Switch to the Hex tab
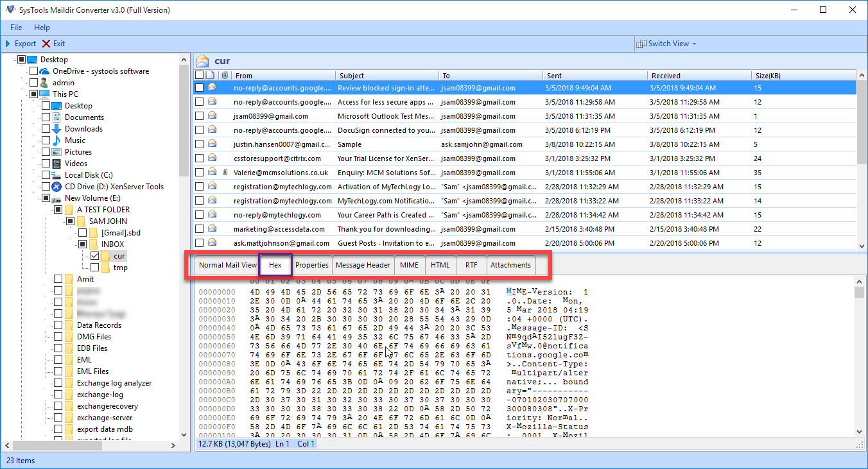The width and height of the screenshot is (868, 469). point(275,265)
